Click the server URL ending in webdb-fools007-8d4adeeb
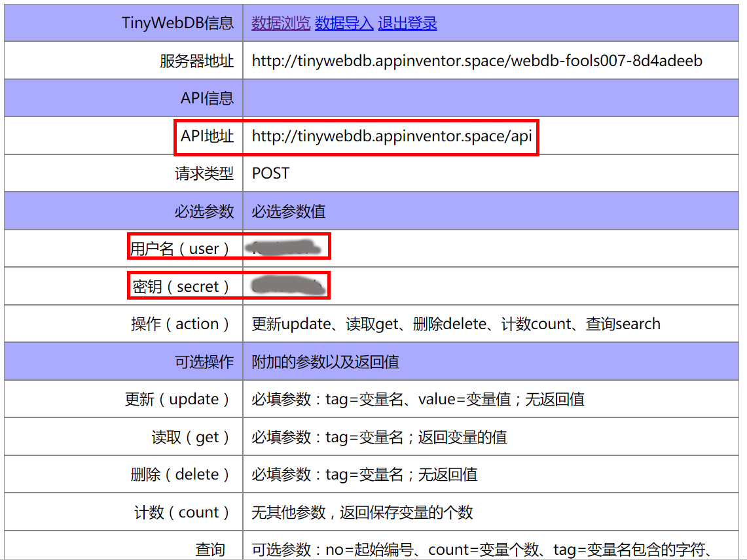This screenshot has width=747, height=560. point(477,60)
